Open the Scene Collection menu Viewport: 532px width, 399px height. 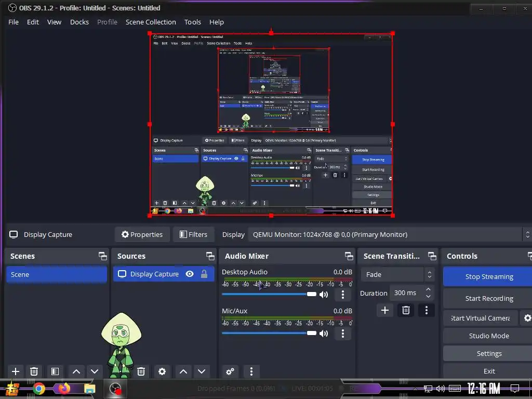pyautogui.click(x=151, y=22)
